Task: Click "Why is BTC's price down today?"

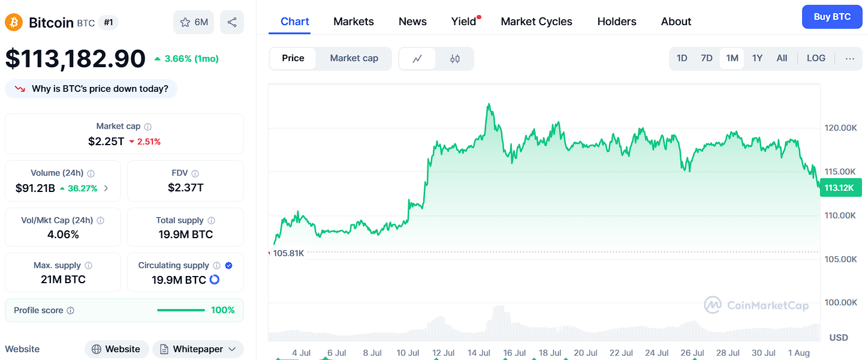Action: coord(91,89)
